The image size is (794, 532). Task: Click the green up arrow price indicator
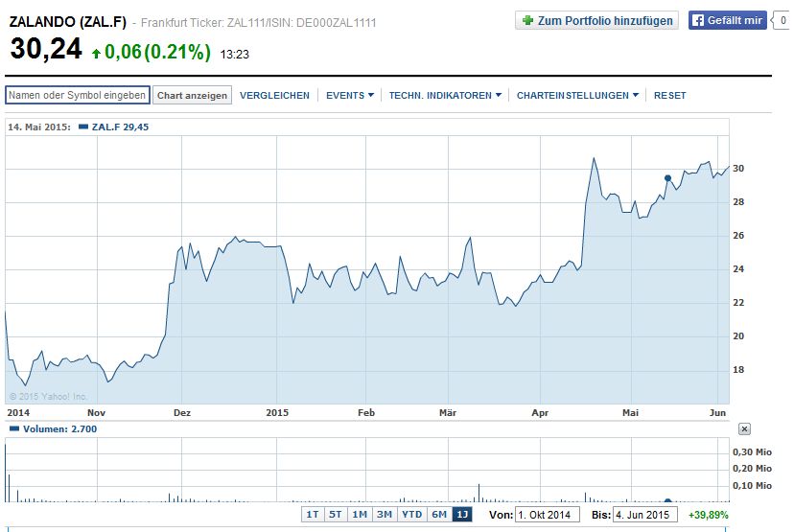tap(96, 53)
